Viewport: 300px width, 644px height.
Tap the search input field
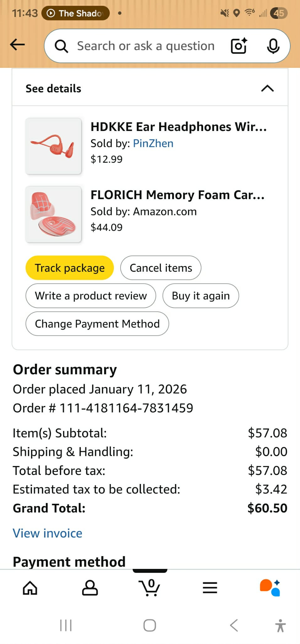coord(146,46)
